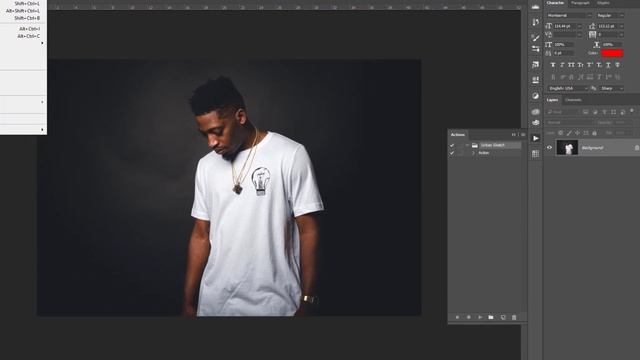
Task: Open the English: USA language dropdown
Action: (567, 89)
